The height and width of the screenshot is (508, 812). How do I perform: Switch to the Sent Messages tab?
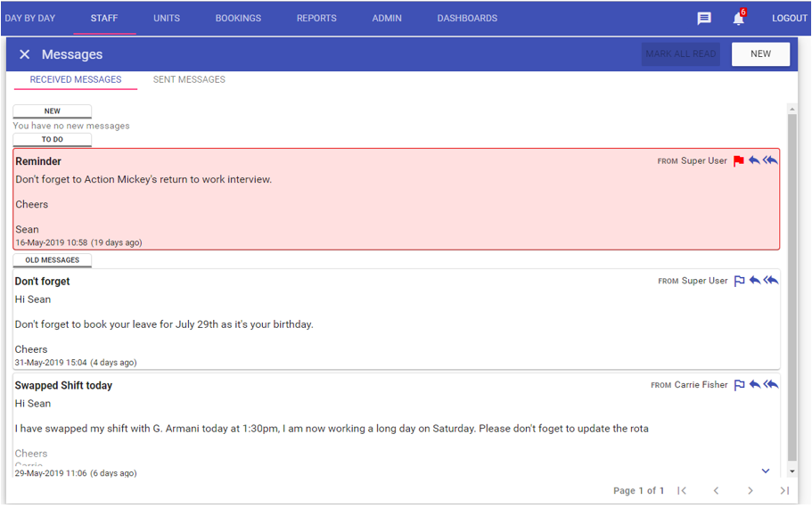pyautogui.click(x=189, y=80)
